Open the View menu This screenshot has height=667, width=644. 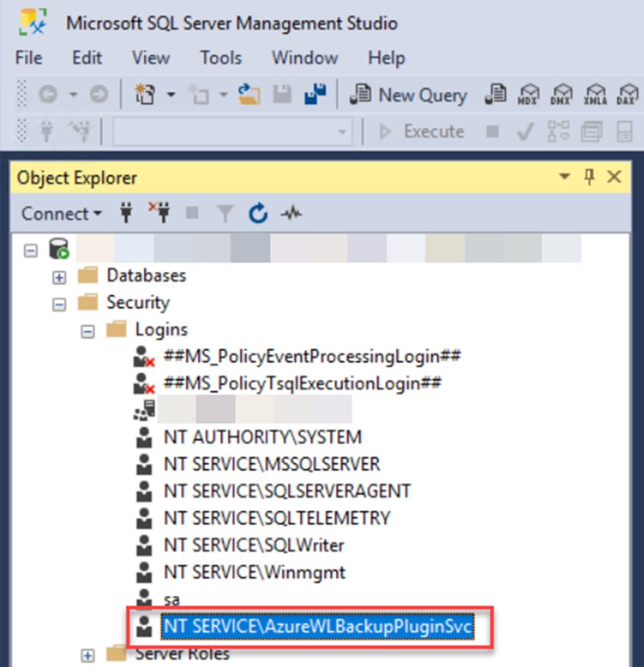point(150,58)
